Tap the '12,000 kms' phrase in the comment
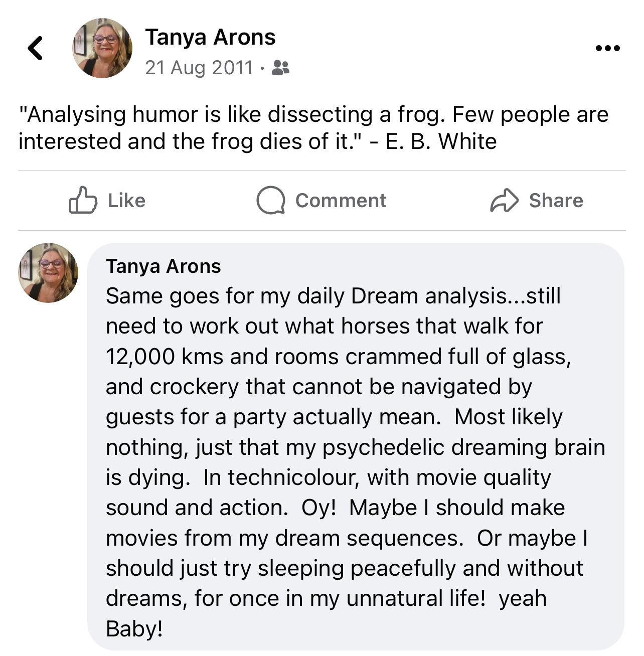Screen dimensions: 644x656 pos(165,357)
